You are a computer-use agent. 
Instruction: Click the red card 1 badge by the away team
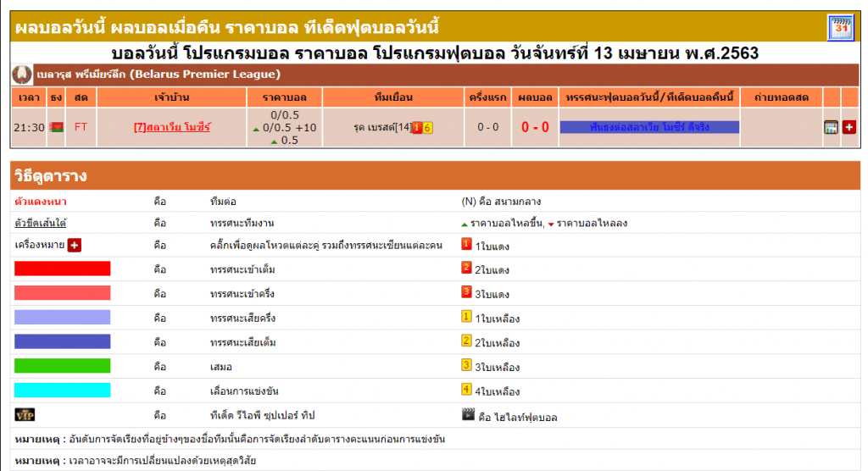417,127
